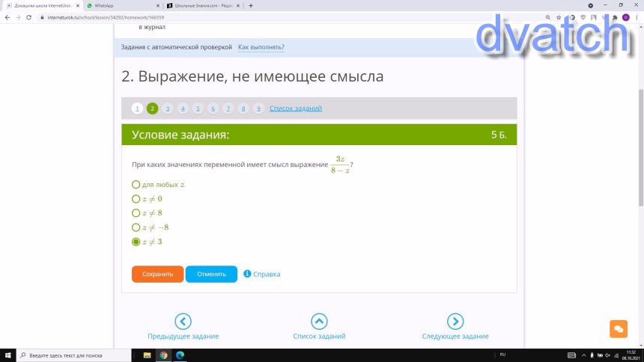Open task list circle arrow icon
Image resolution: width=644 pixels, height=362 pixels.
[x=319, y=321]
